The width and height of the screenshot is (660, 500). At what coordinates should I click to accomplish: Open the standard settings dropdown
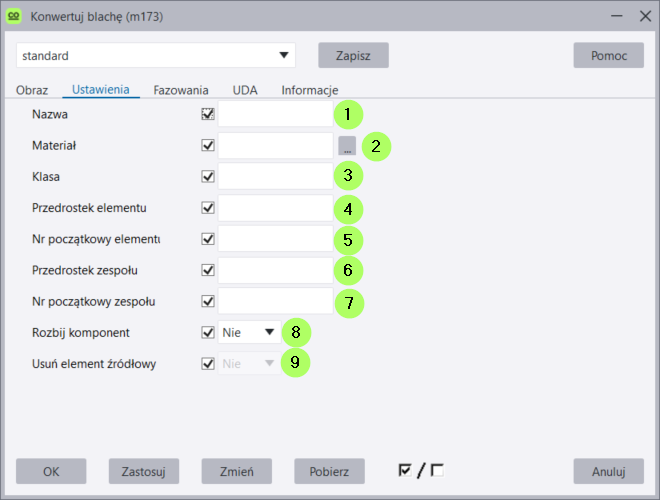(156, 55)
